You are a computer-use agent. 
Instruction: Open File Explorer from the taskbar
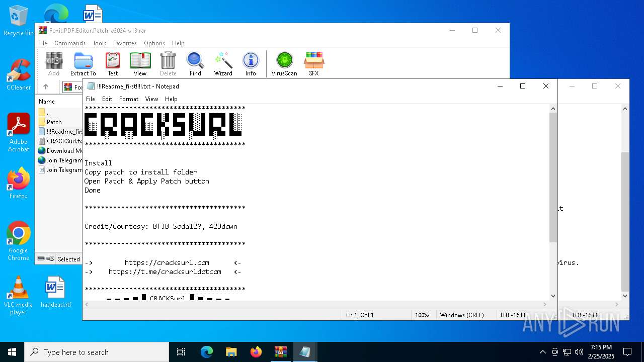click(x=231, y=352)
